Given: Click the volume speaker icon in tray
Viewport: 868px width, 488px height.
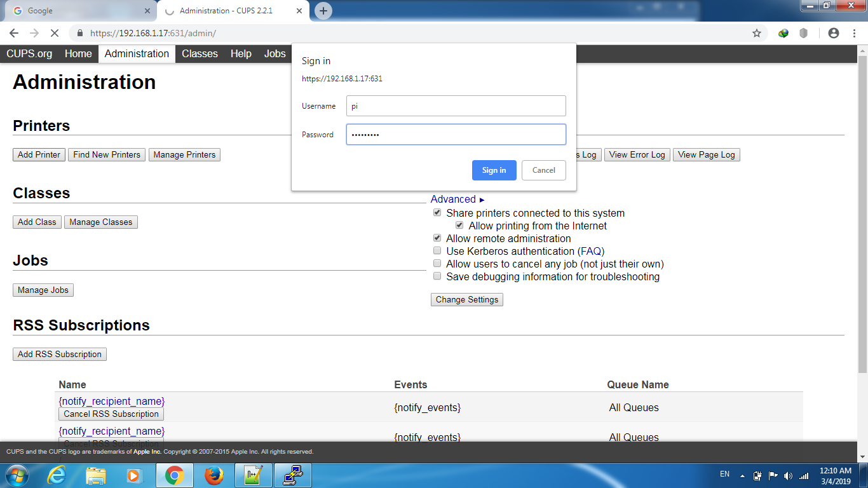Looking at the screenshot, I should pyautogui.click(x=788, y=475).
